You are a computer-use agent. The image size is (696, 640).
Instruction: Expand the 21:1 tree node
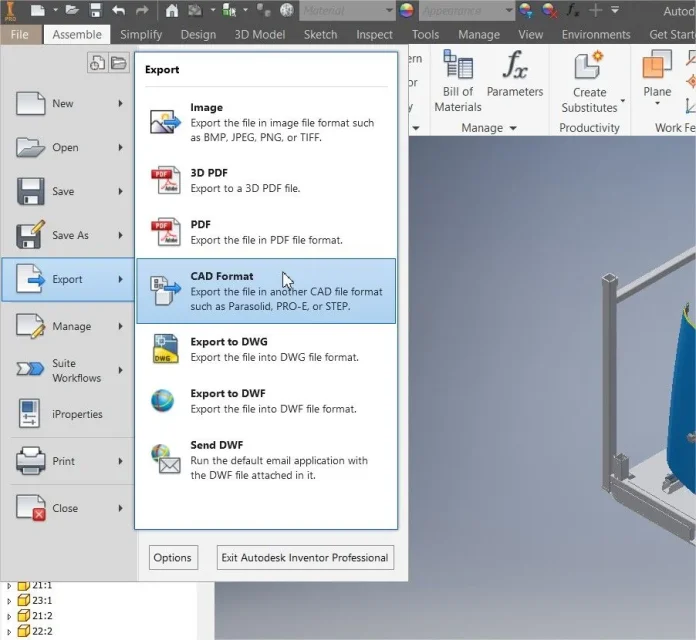click(9, 586)
